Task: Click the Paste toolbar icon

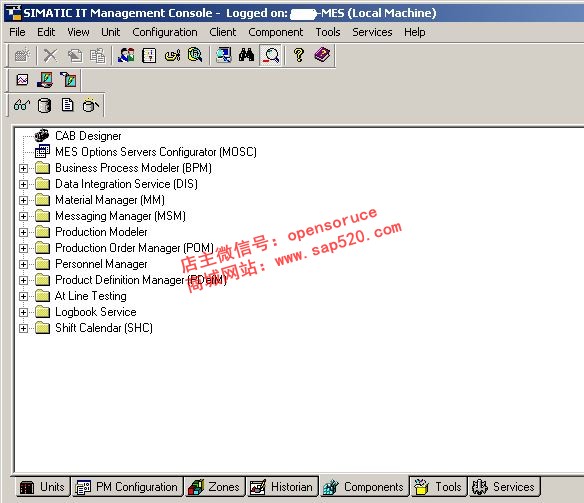Action: click(x=98, y=55)
